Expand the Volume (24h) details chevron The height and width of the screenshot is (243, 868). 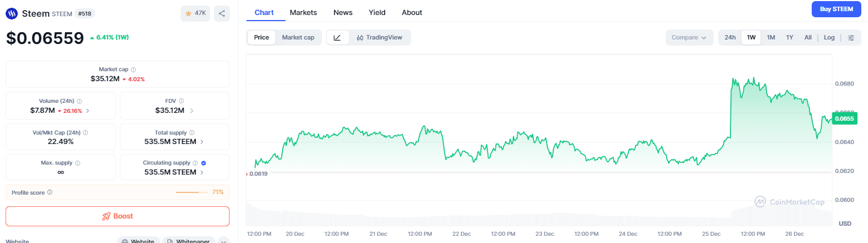point(87,111)
